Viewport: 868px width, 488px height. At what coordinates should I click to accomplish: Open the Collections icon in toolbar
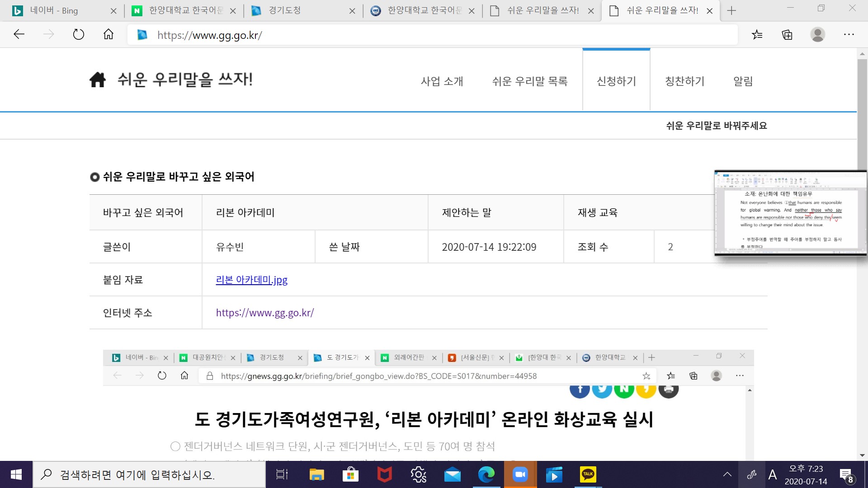(x=787, y=34)
